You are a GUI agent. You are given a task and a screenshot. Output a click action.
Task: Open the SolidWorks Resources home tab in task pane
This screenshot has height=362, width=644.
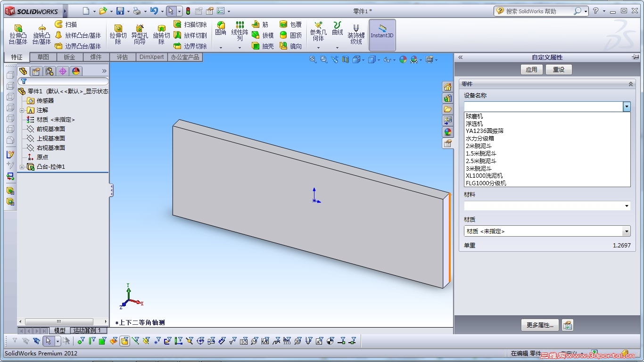(x=447, y=87)
